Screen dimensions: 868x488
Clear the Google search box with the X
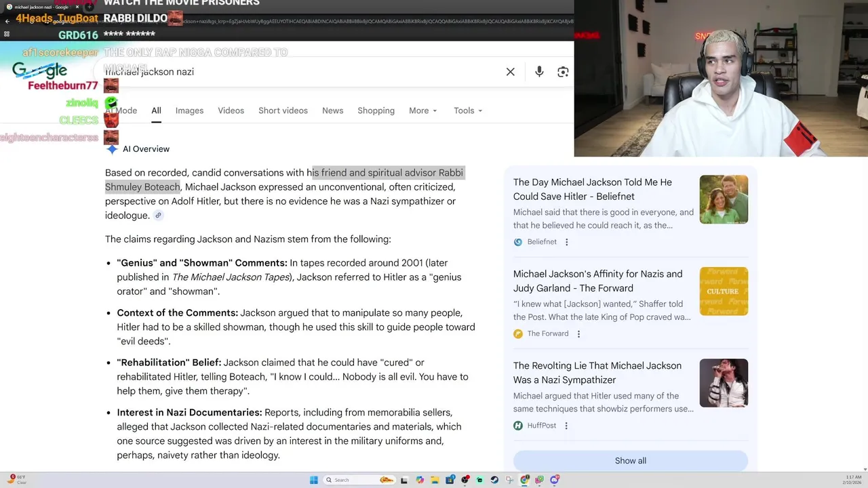[x=511, y=72]
